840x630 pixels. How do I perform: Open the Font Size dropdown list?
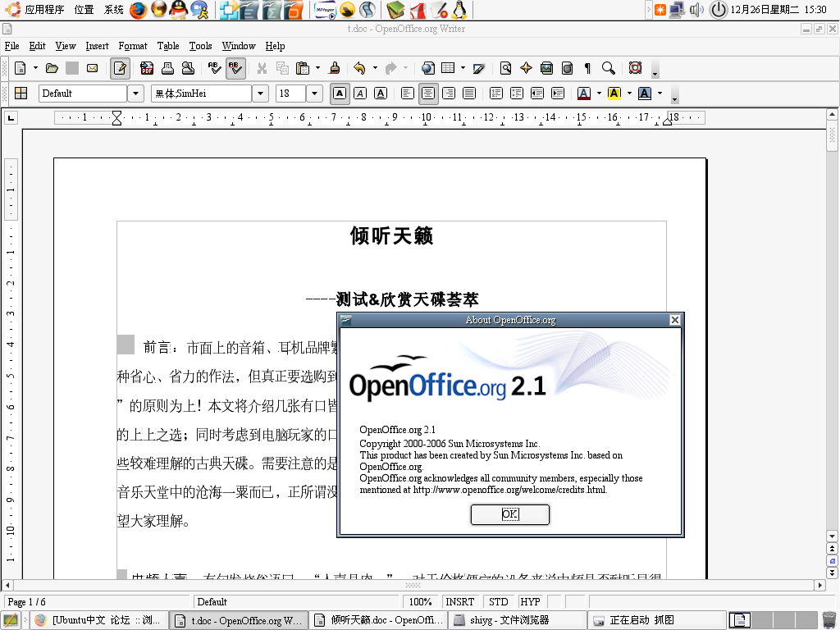point(314,94)
